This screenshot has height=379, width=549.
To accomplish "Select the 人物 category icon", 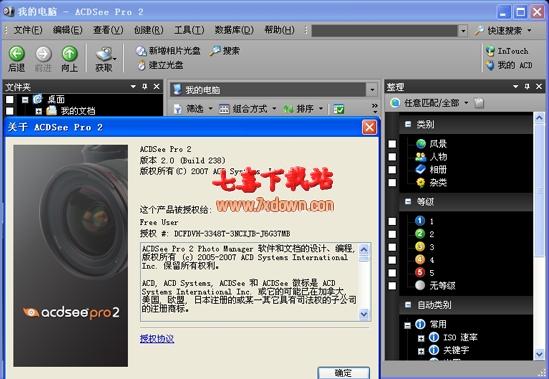I will point(421,157).
